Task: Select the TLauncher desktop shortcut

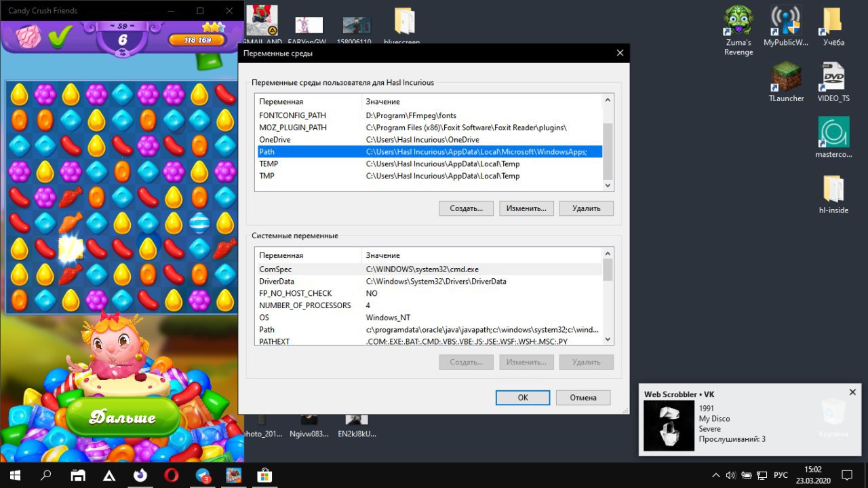Action: pos(786,81)
